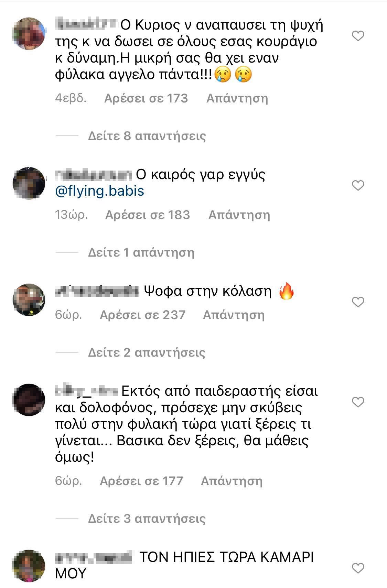Viewport: 387px width, 588px height.
Task: Reply to the comment with 177 likes
Action: click(x=232, y=481)
